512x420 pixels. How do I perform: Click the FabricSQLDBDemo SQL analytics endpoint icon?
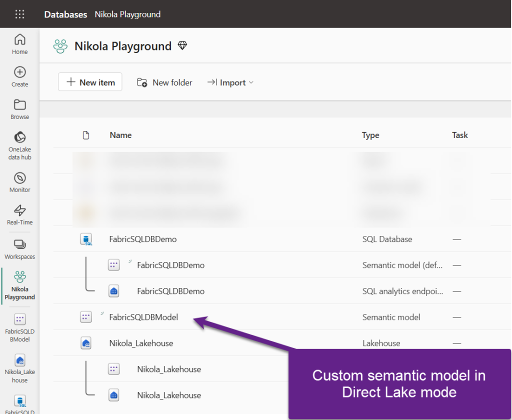coord(113,291)
